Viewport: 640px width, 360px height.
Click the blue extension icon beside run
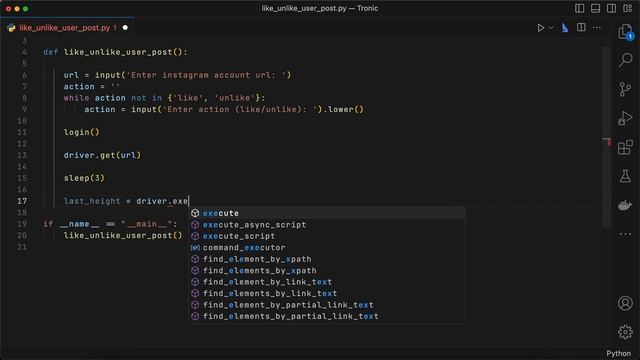(565, 28)
